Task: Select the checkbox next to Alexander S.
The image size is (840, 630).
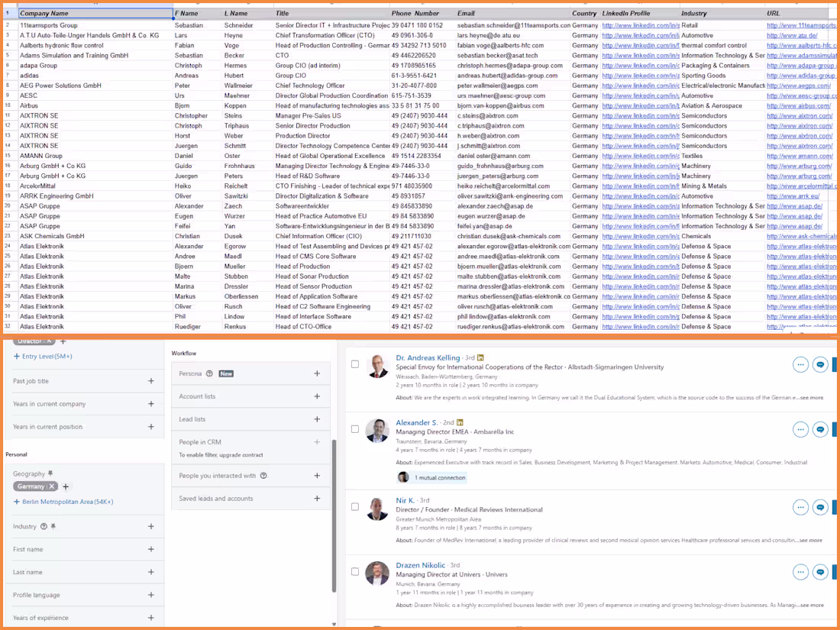Action: [355, 429]
